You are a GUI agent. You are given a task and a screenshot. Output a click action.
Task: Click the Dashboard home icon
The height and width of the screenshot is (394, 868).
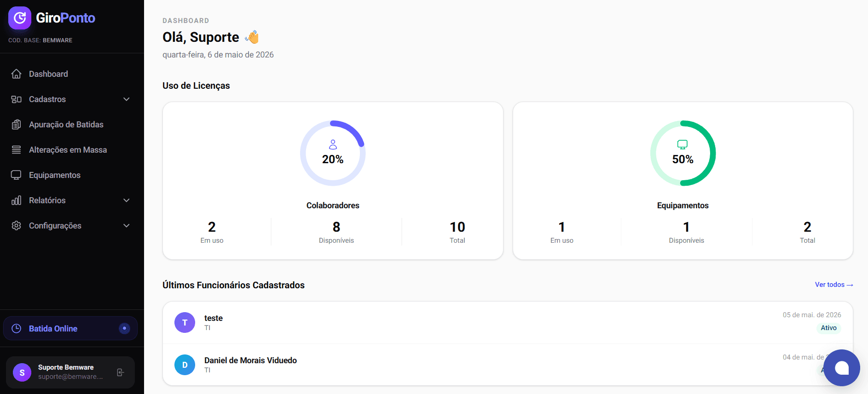(16, 74)
